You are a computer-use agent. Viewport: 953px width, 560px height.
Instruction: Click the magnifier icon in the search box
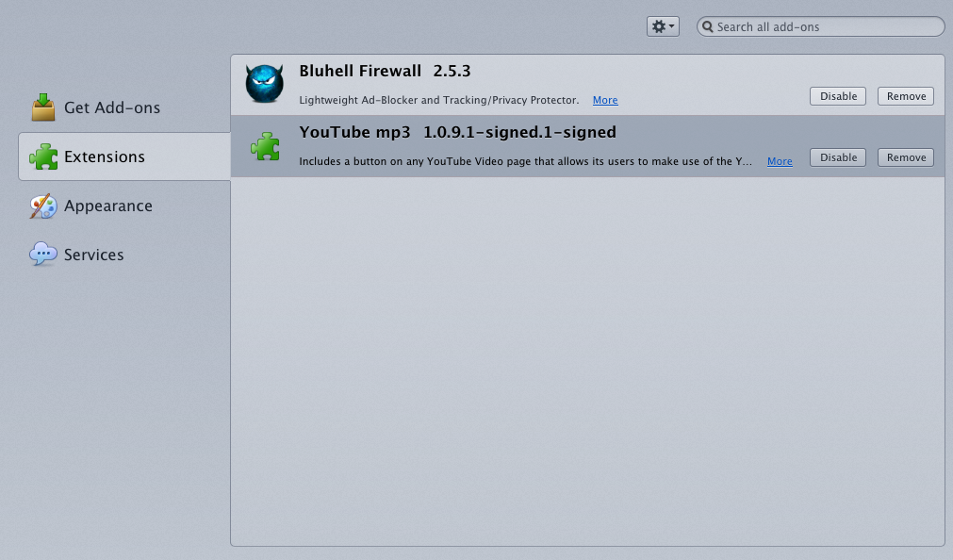(x=708, y=26)
